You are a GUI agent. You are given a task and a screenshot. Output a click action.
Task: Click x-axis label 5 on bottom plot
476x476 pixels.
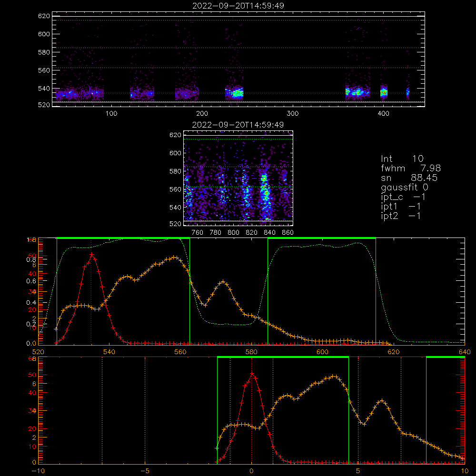coord(358,471)
